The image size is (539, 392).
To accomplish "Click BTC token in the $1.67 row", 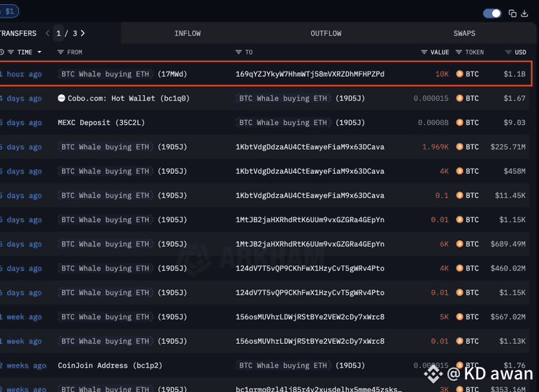I will pyautogui.click(x=468, y=99).
